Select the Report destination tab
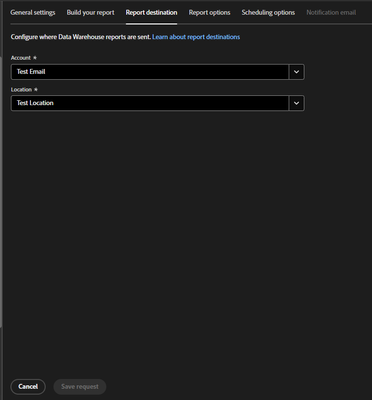 tap(151, 13)
